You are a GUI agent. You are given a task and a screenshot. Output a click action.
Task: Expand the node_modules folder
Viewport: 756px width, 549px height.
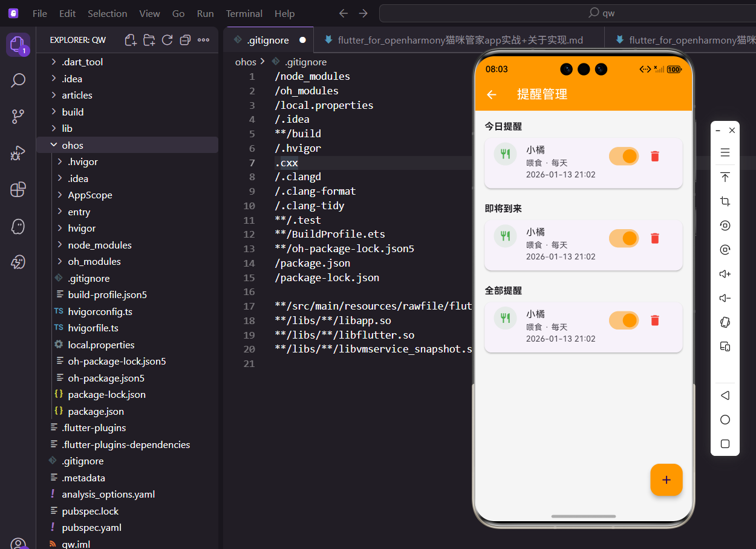[127, 245]
